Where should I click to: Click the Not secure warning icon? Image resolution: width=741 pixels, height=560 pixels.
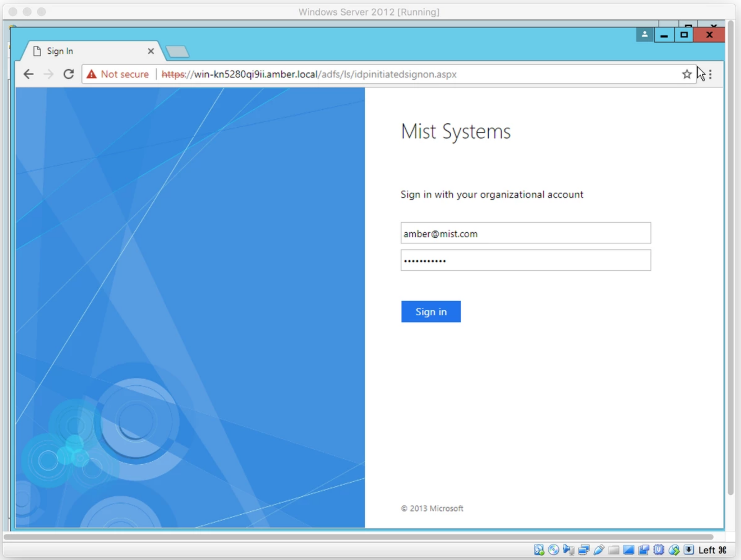pyautogui.click(x=91, y=74)
